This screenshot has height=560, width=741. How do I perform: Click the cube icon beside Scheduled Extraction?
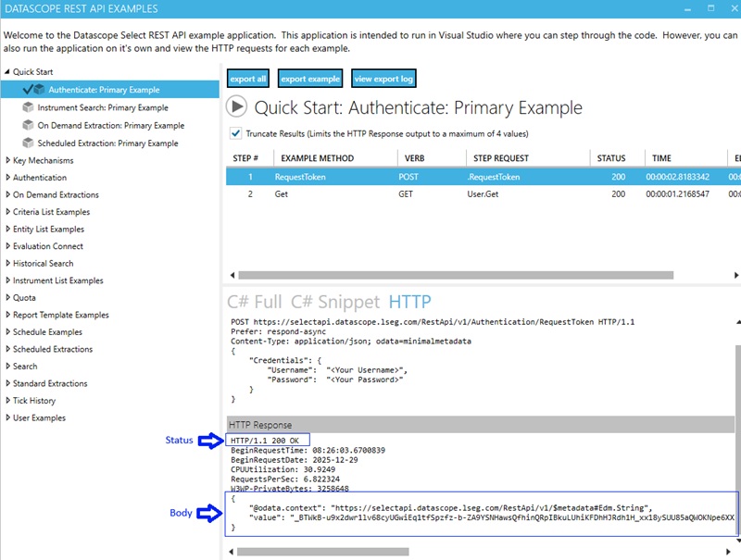click(29, 143)
